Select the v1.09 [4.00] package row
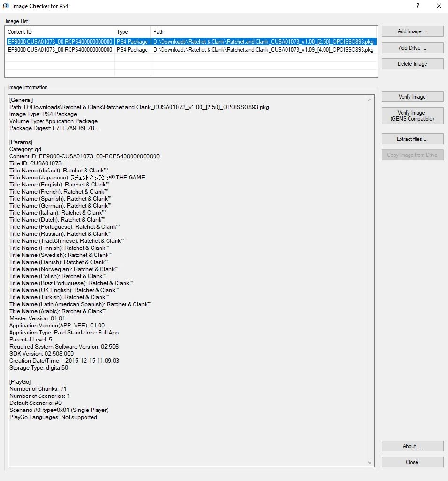Screen dimensions: 448x481 click(x=191, y=50)
